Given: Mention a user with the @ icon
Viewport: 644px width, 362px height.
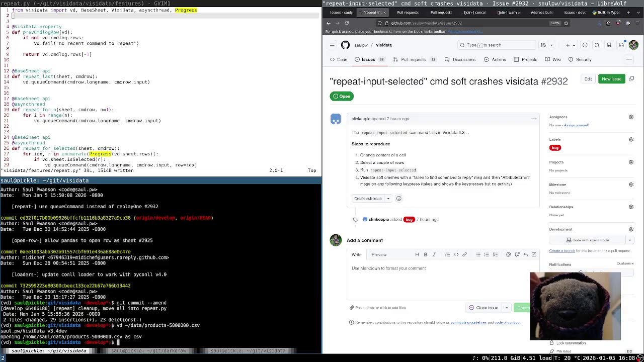Looking at the screenshot, I should click(508, 254).
